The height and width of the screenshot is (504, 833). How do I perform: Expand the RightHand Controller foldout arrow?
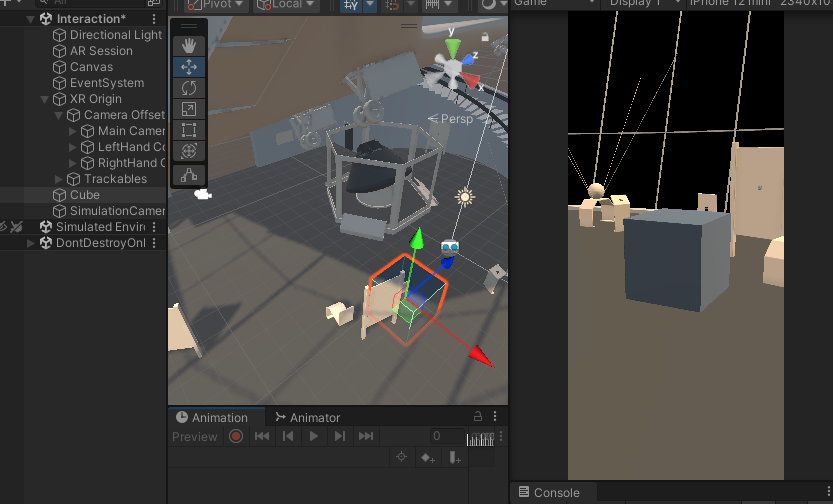click(x=73, y=163)
